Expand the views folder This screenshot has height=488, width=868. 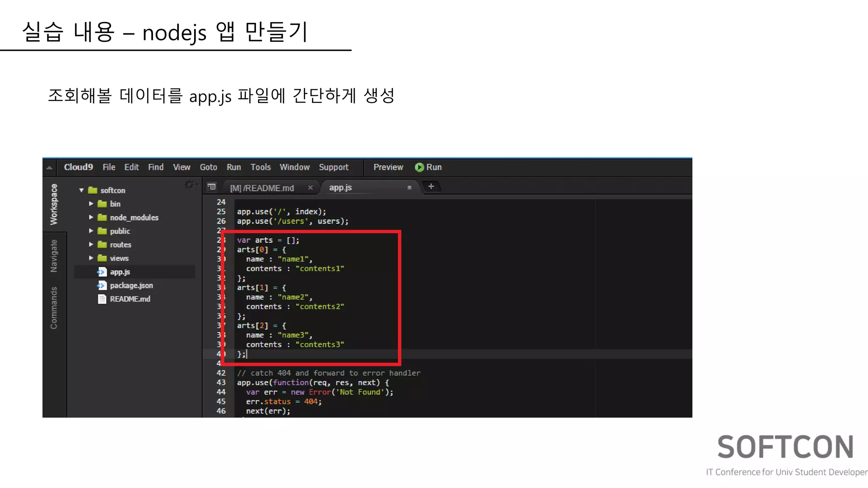tap(91, 258)
